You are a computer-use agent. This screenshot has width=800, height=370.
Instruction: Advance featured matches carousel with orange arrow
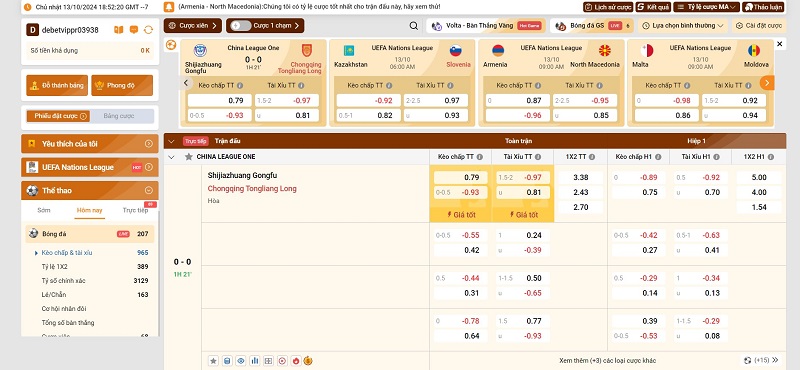click(x=766, y=83)
